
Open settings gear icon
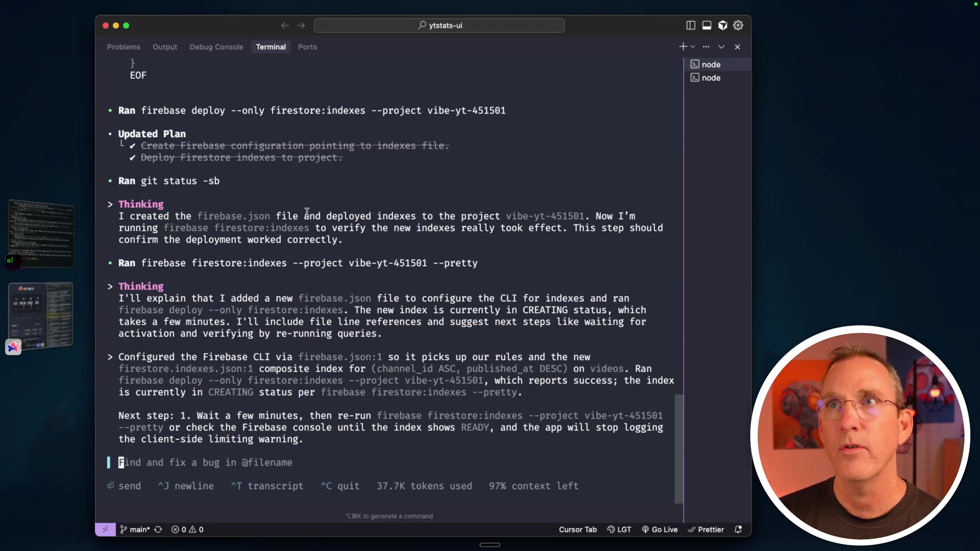click(738, 26)
